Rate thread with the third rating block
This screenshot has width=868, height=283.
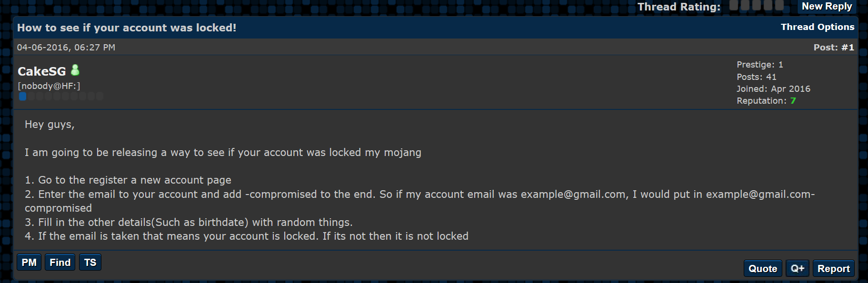pos(757,5)
